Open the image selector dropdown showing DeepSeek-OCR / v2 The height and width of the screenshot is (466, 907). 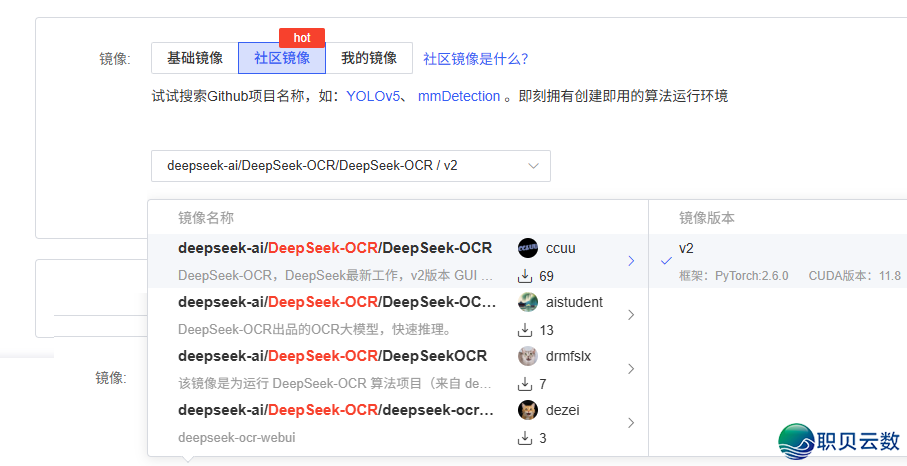351,166
